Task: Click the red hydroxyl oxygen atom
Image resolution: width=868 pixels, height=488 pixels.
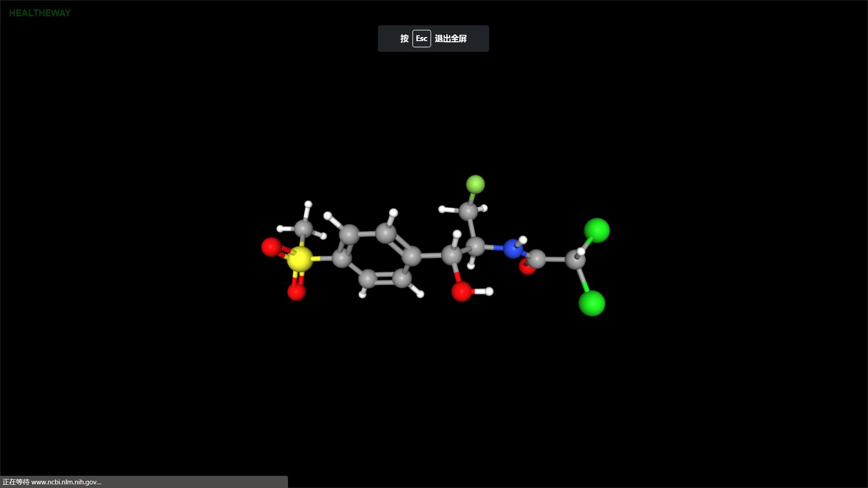Action: pyautogui.click(x=462, y=291)
